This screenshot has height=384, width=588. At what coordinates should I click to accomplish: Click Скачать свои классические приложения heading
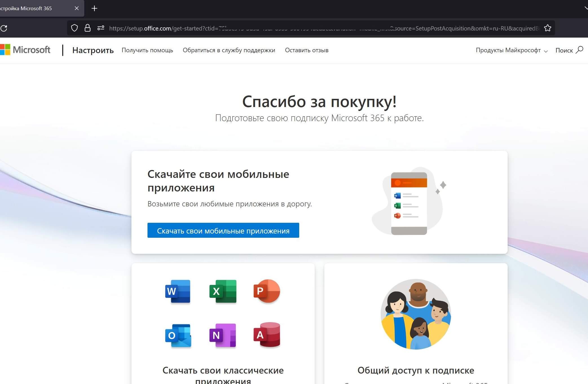(x=223, y=375)
